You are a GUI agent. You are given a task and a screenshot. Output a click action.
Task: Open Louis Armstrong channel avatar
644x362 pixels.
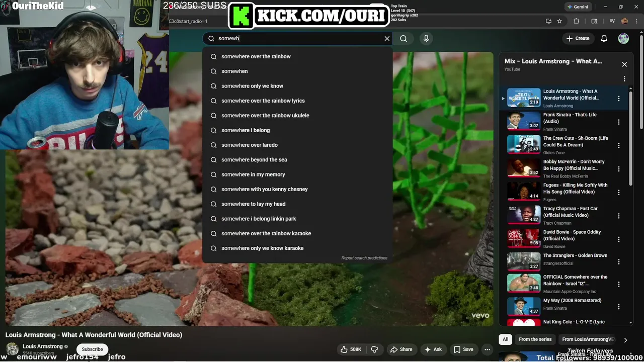point(12,348)
